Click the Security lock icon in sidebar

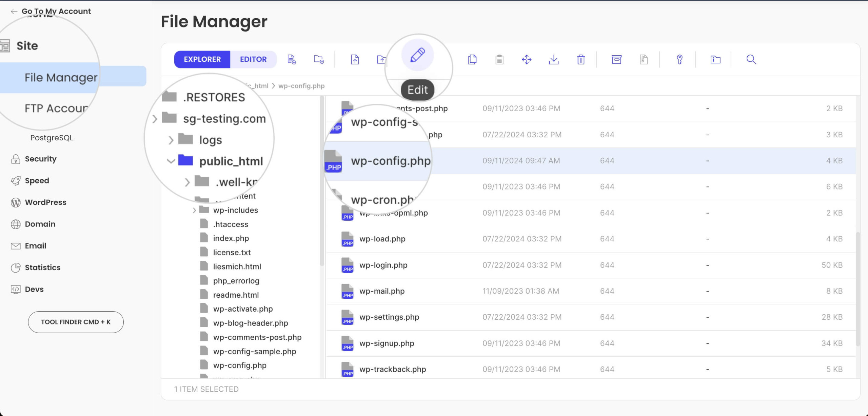(16, 159)
